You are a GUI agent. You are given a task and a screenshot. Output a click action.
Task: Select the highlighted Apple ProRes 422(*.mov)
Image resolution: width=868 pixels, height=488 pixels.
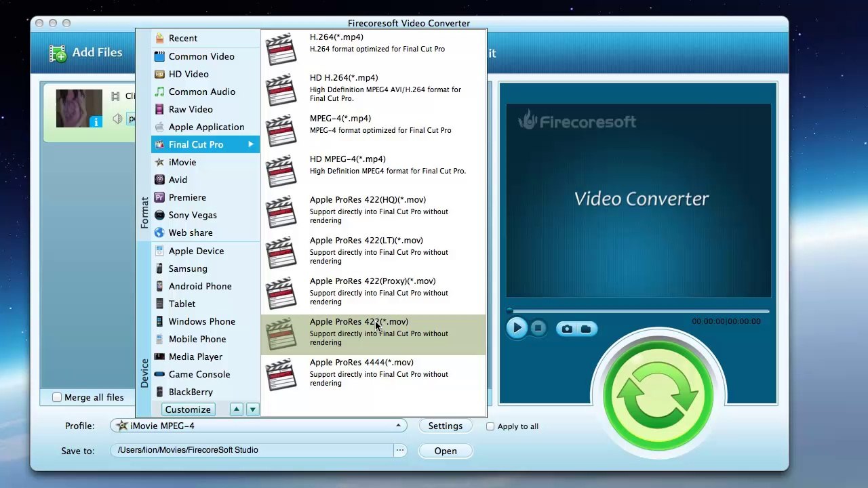pyautogui.click(x=373, y=334)
